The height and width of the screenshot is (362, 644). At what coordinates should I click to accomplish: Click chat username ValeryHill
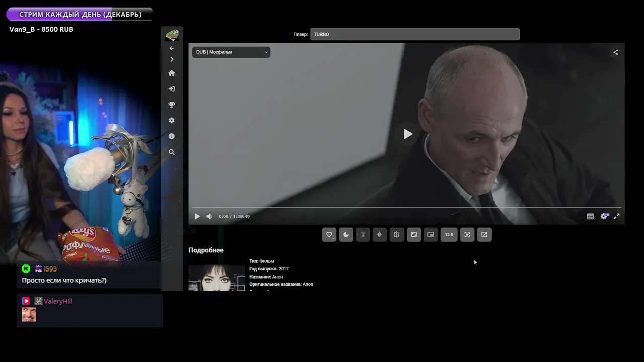58,301
